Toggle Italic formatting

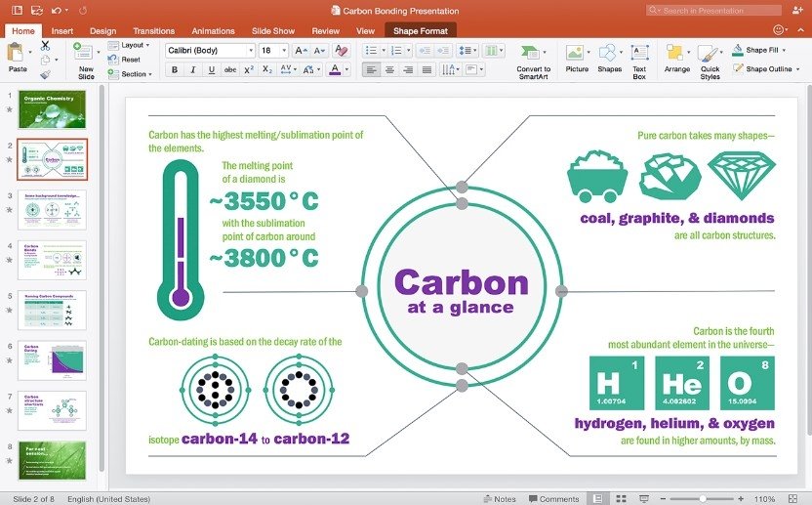click(193, 69)
